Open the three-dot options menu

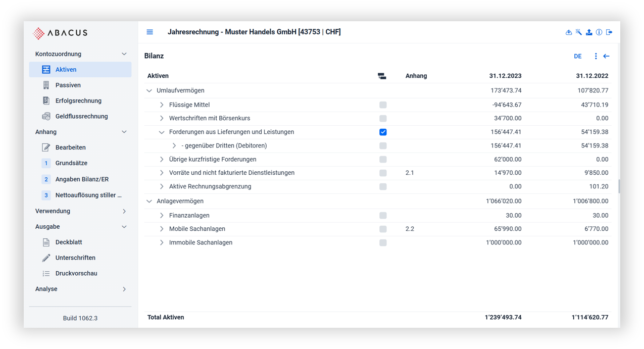click(596, 56)
